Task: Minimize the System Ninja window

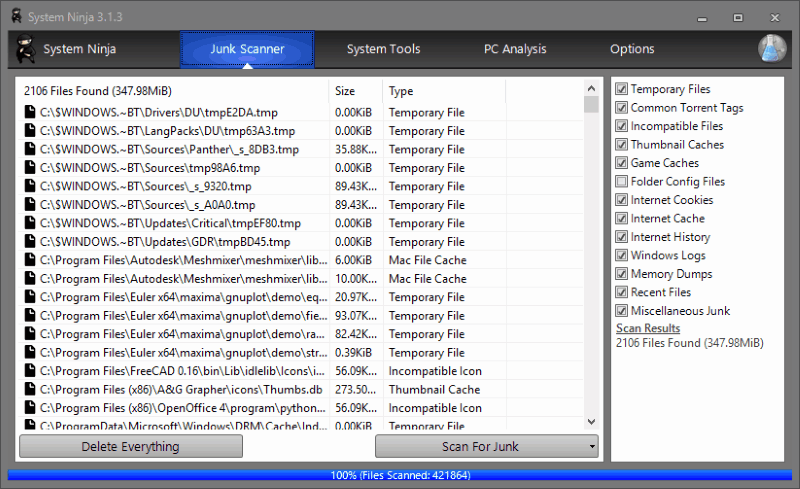Action: 703,18
